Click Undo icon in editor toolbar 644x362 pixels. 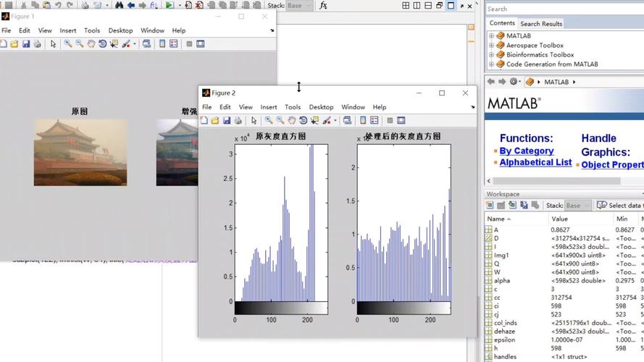coord(58,5)
